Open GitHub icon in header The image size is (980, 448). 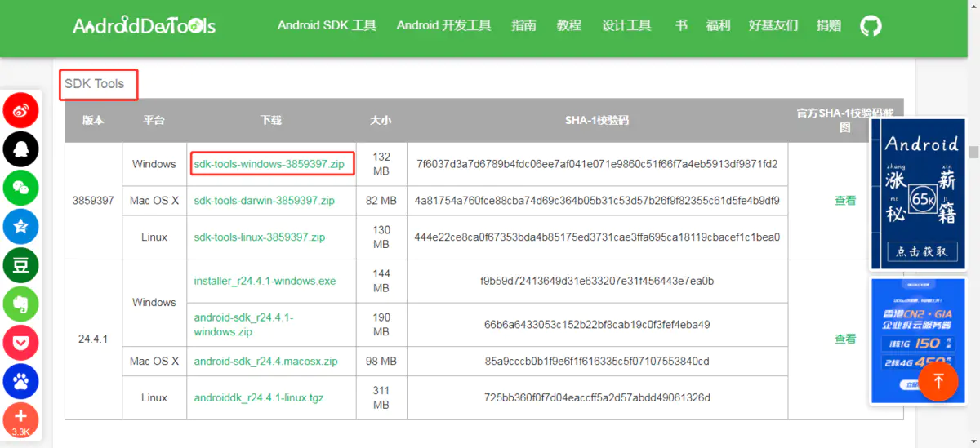pyautogui.click(x=871, y=25)
